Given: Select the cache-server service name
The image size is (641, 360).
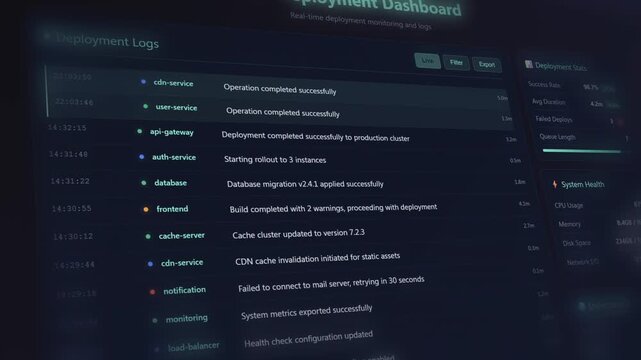Looking at the screenshot, I should [x=182, y=235].
